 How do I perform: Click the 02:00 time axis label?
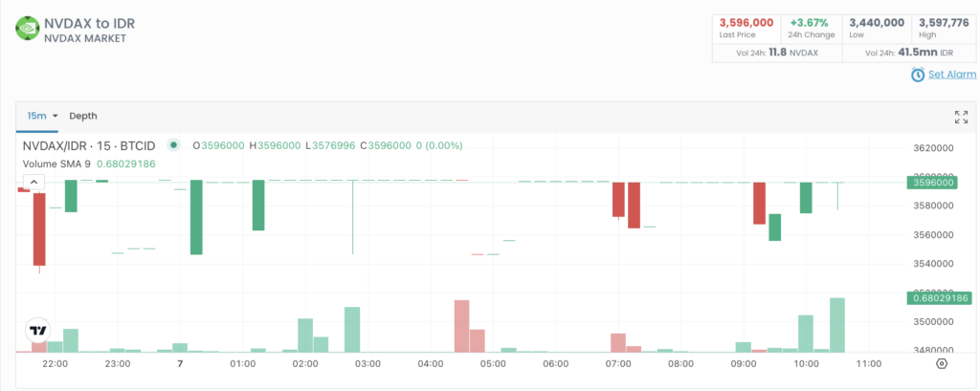point(305,364)
